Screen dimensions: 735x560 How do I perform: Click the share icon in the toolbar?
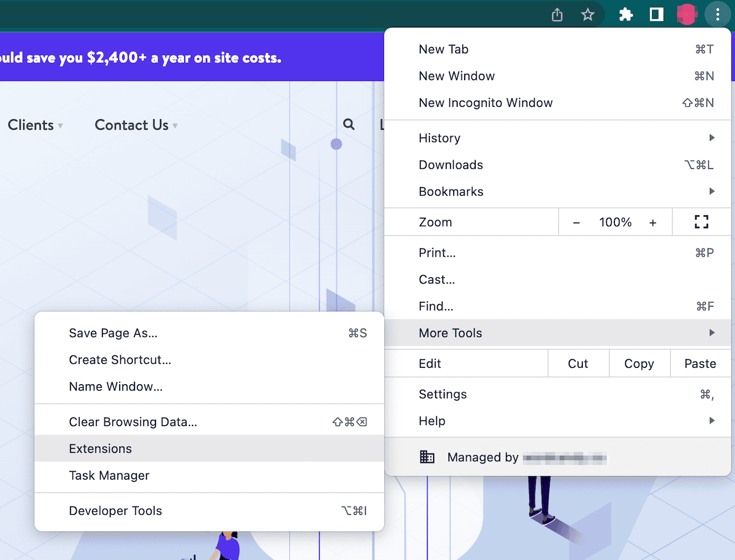coord(557,15)
